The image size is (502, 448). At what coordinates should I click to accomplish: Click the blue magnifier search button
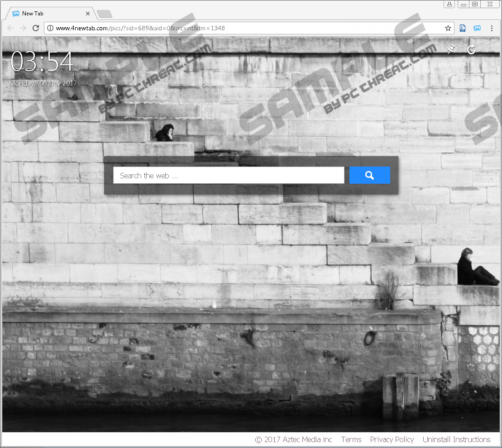(x=369, y=175)
